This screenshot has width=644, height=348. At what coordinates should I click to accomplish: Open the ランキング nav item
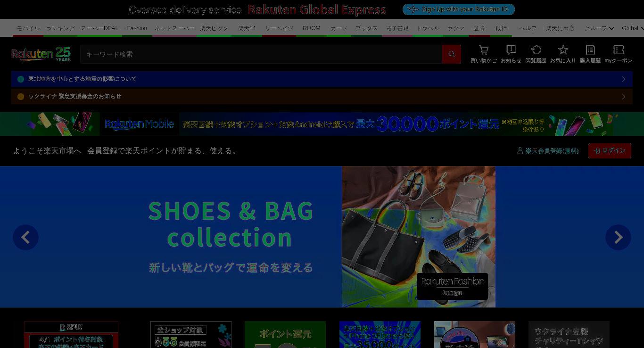coord(60,28)
